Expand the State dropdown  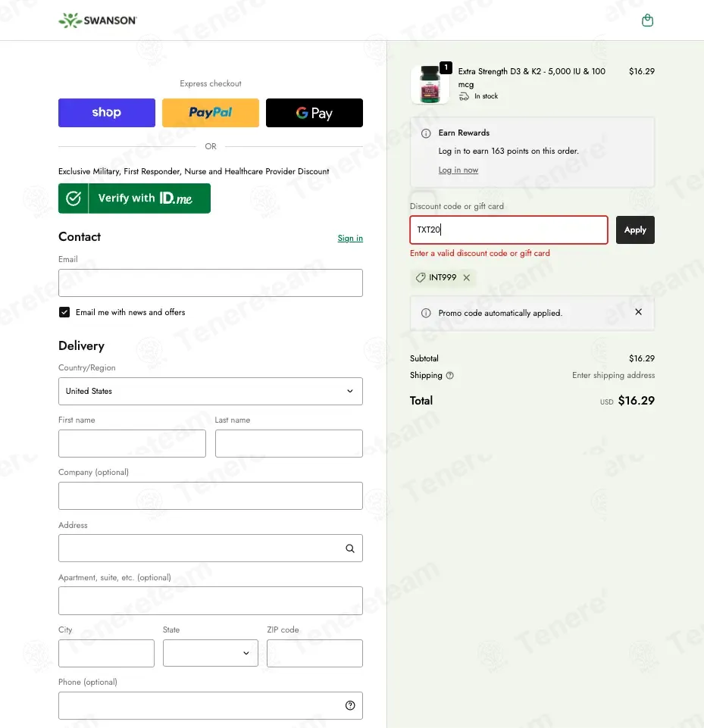pyautogui.click(x=211, y=653)
